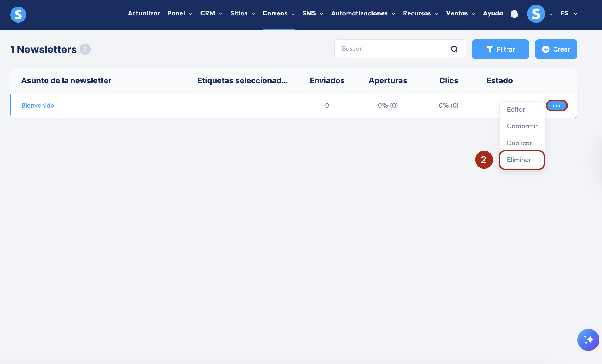This screenshot has height=364, width=602.
Task: Open the Newsletters help question mark
Action: click(85, 49)
